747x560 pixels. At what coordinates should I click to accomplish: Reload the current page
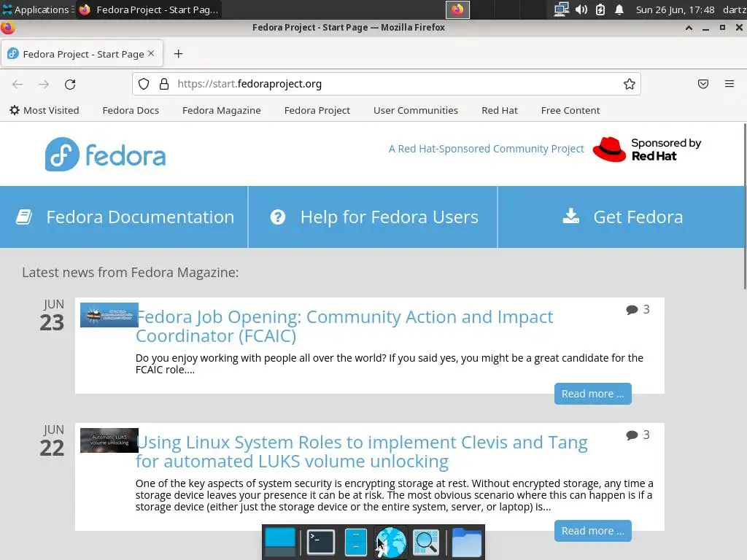(x=70, y=85)
